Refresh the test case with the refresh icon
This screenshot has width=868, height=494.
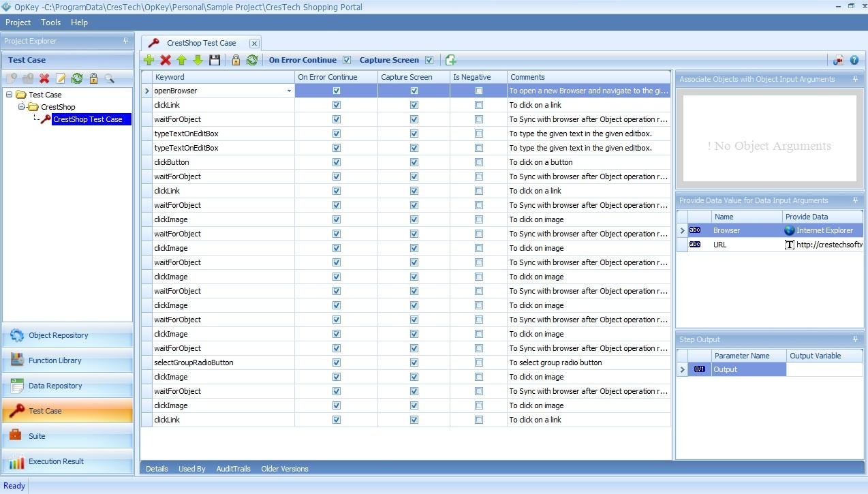[252, 60]
